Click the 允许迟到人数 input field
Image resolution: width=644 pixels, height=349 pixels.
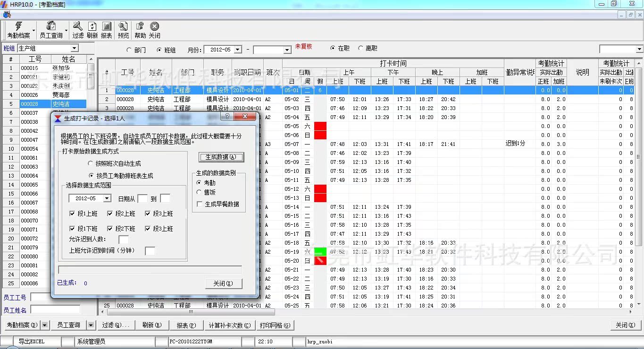point(124,239)
